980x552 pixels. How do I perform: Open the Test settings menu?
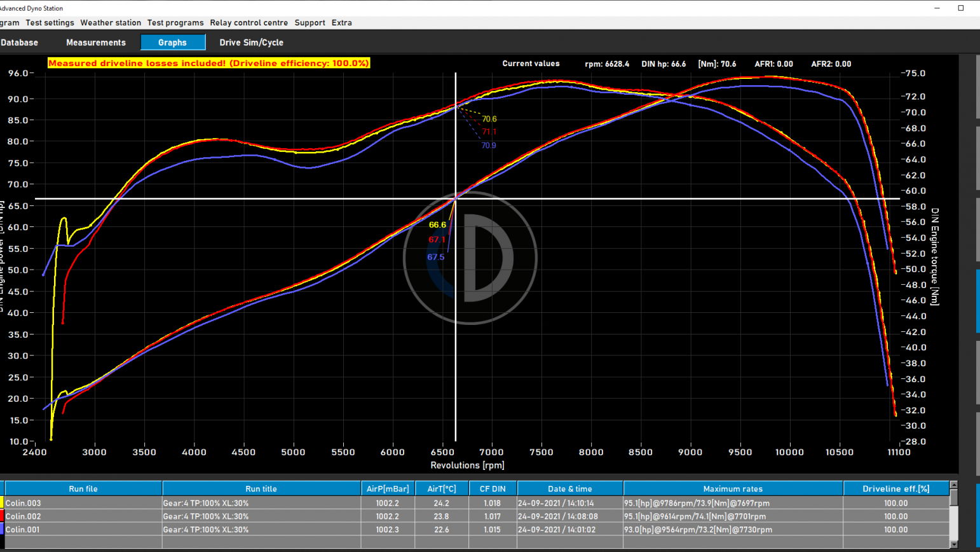pos(50,23)
